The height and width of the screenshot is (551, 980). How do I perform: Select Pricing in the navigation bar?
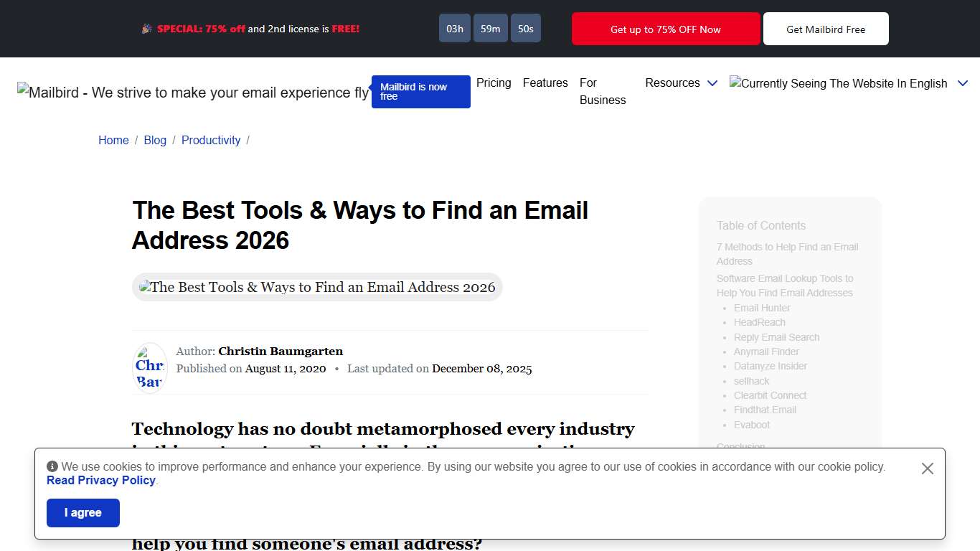point(494,83)
